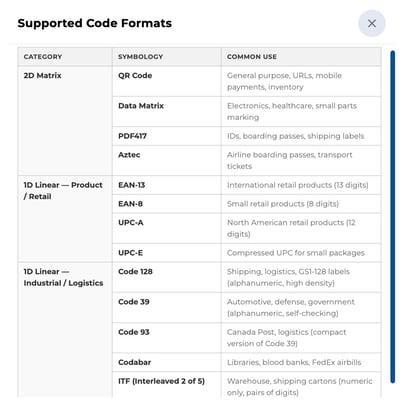Viewport: 405px width, 407px height.
Task: Click the COMMON USE column header
Action: pyautogui.click(x=301, y=57)
